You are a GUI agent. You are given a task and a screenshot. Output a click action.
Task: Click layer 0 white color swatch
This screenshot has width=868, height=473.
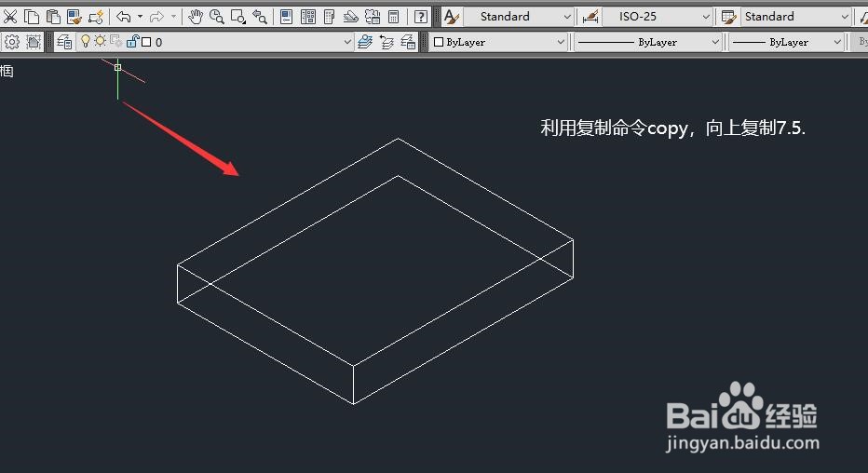(146, 42)
